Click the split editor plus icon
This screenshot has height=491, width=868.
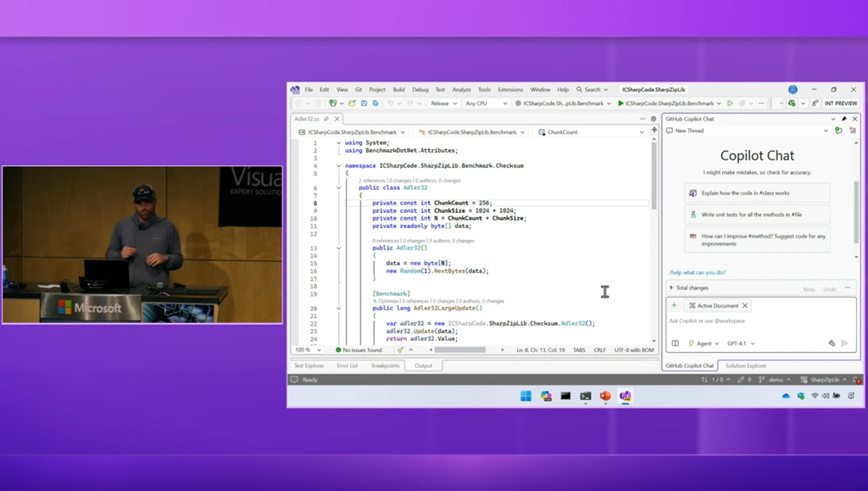pos(654,130)
